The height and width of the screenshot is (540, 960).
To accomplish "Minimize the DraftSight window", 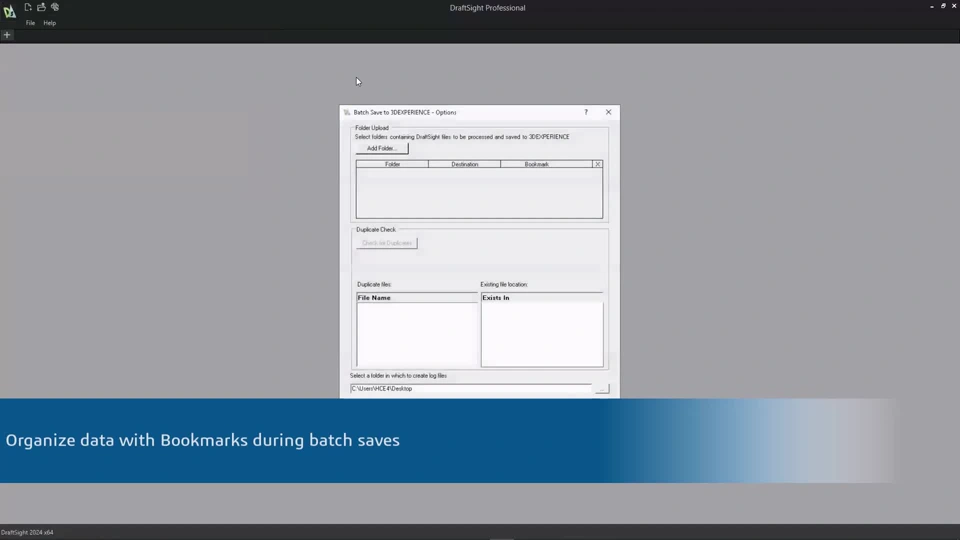I will click(x=932, y=6).
